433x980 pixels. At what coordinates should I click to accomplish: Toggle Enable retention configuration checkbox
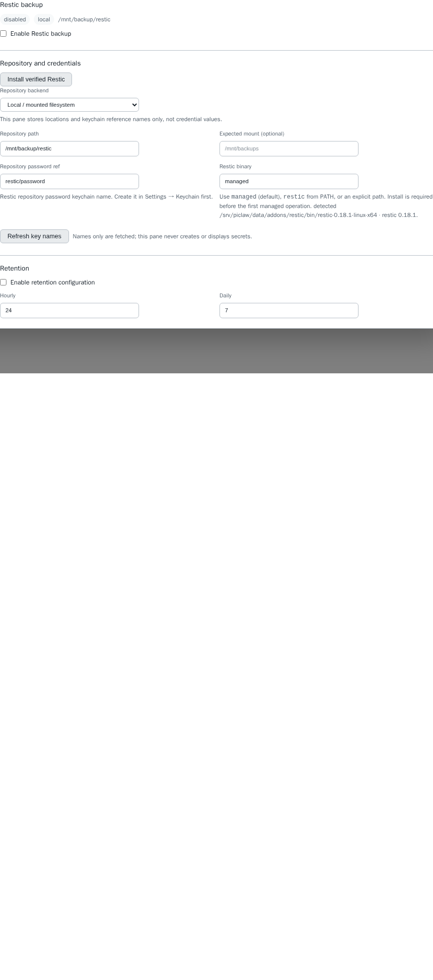click(x=3, y=282)
